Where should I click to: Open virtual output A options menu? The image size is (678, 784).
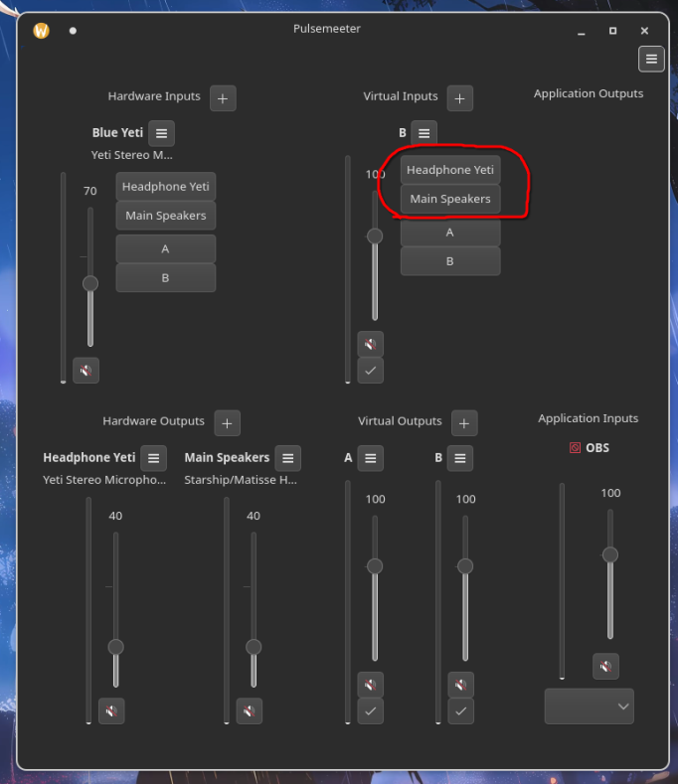point(371,458)
